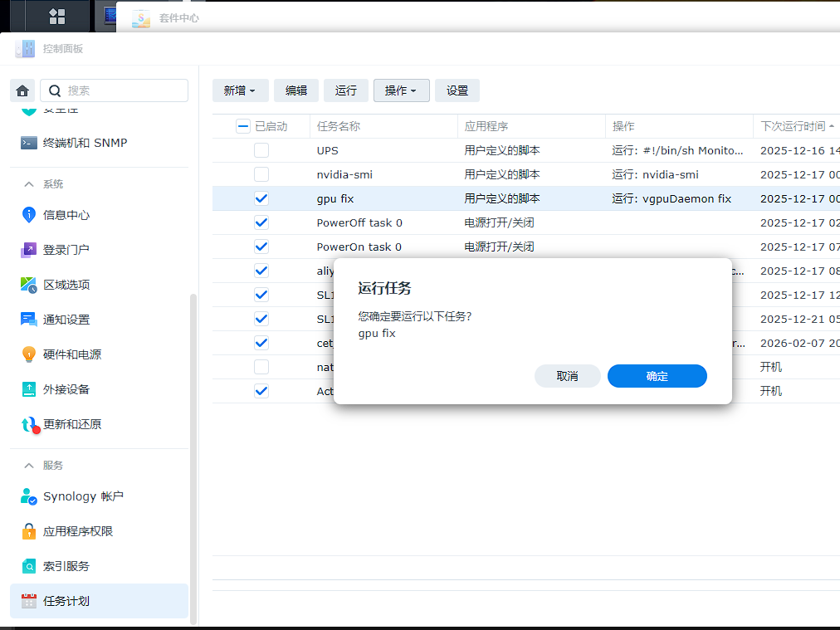The width and height of the screenshot is (840, 630).
Task: Click the Home icon in the sidebar
Action: 22,90
